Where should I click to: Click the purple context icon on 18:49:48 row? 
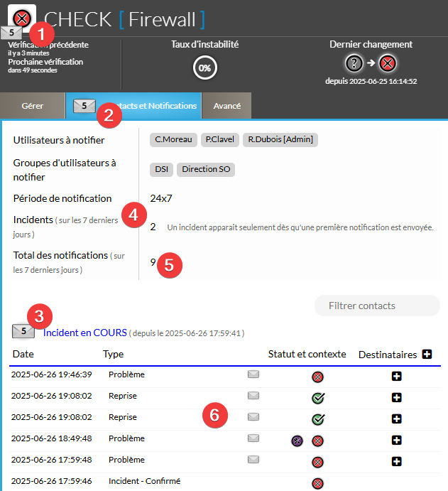297,441
